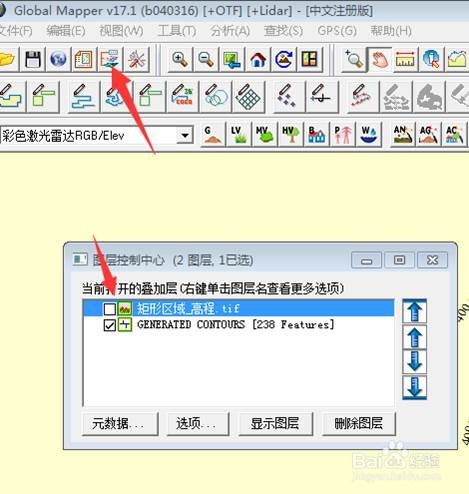The height and width of the screenshot is (494, 469).
Task: Click the Lidar Ground (G) classification icon
Action: (x=212, y=135)
